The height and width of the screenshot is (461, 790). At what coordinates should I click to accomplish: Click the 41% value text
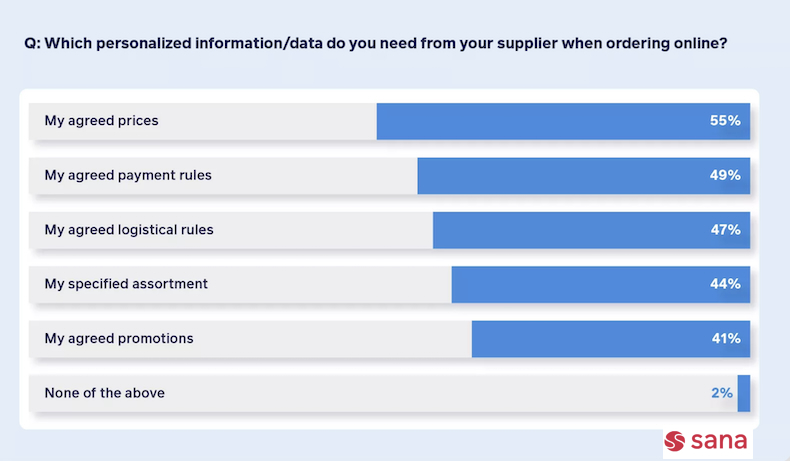[x=726, y=338]
